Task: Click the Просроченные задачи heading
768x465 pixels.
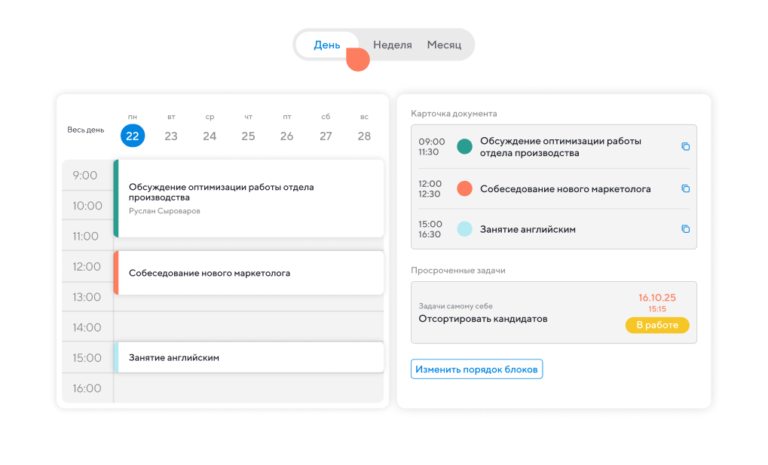Action: click(x=458, y=270)
